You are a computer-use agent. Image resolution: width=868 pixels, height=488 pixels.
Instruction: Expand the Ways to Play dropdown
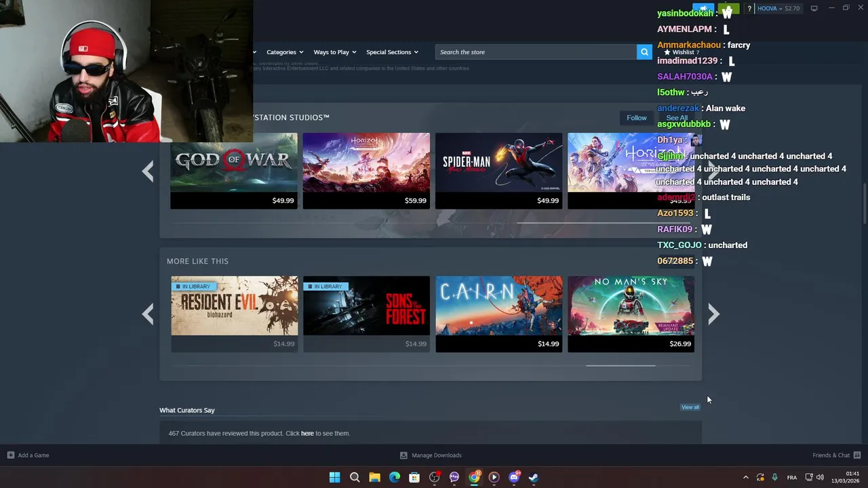pos(334,52)
